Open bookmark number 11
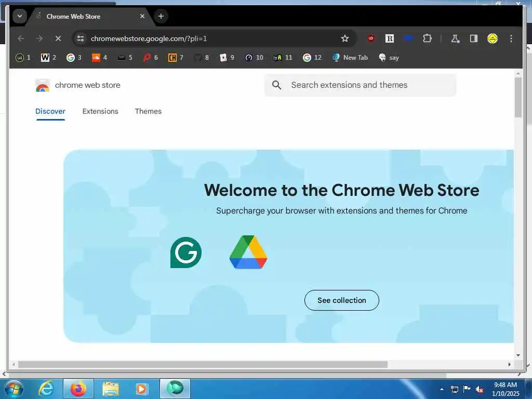Viewport: 532px width, 399px height. (x=283, y=58)
